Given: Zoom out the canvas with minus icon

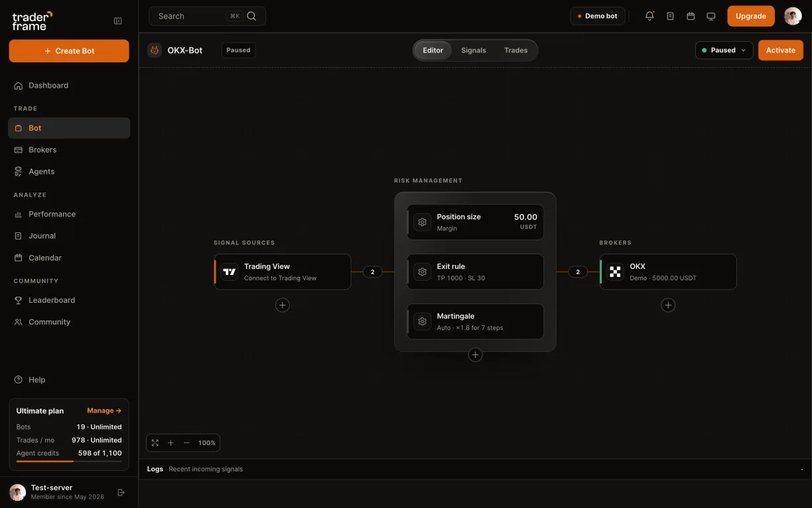Looking at the screenshot, I should [186, 443].
